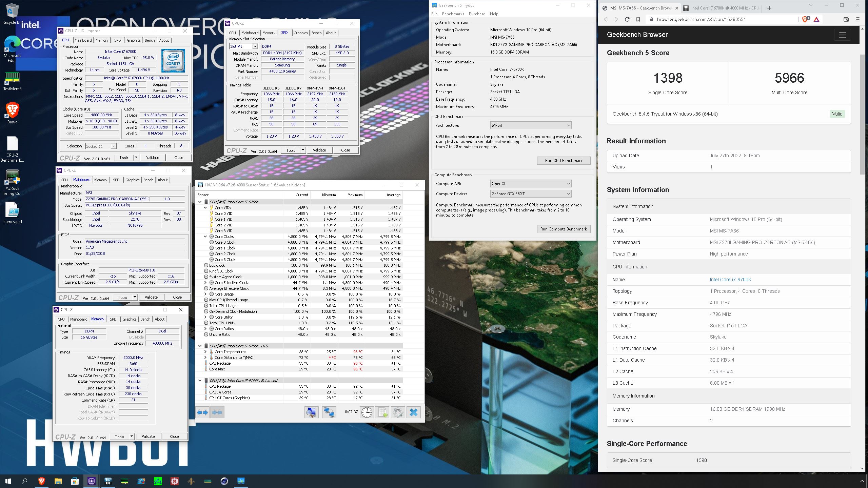Click Validate in CPU-Z ID itgnme window
The image size is (868, 488).
(153, 158)
